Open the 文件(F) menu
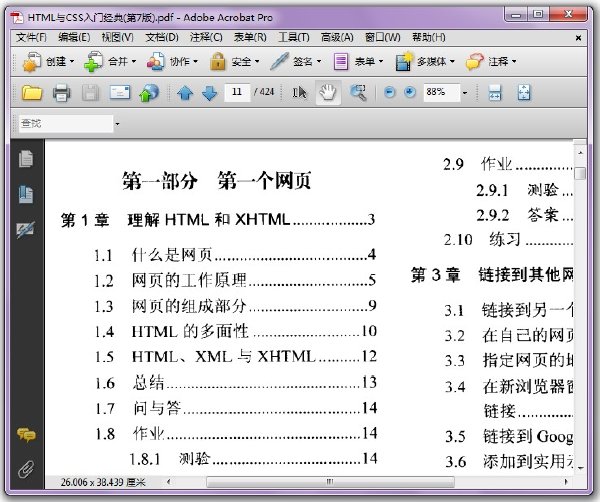This screenshot has height=502, width=600. [x=31, y=37]
